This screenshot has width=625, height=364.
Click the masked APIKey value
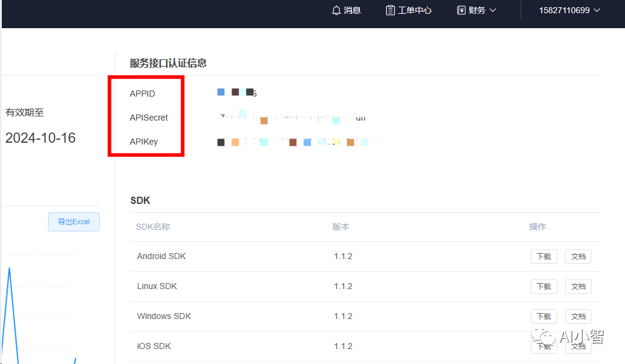(x=293, y=142)
